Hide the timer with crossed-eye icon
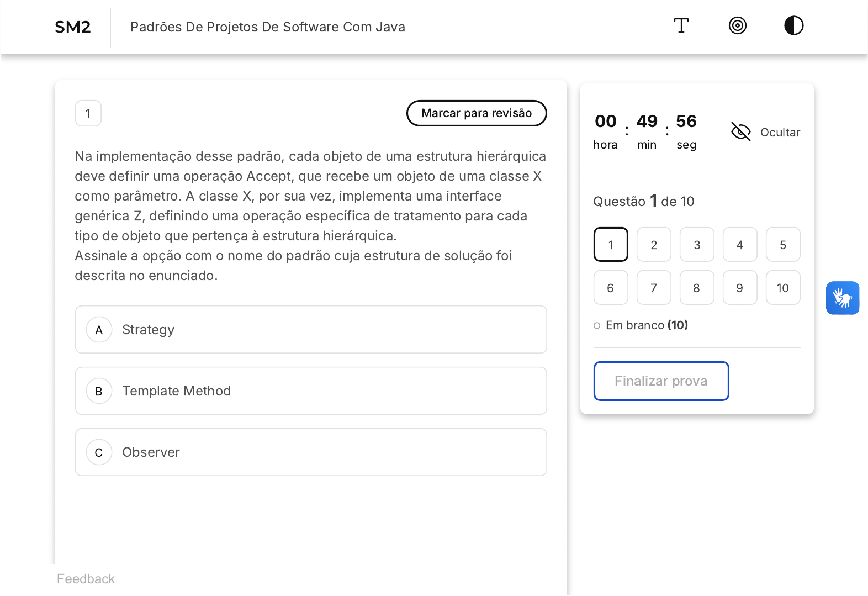The height and width of the screenshot is (596, 868). click(x=740, y=132)
